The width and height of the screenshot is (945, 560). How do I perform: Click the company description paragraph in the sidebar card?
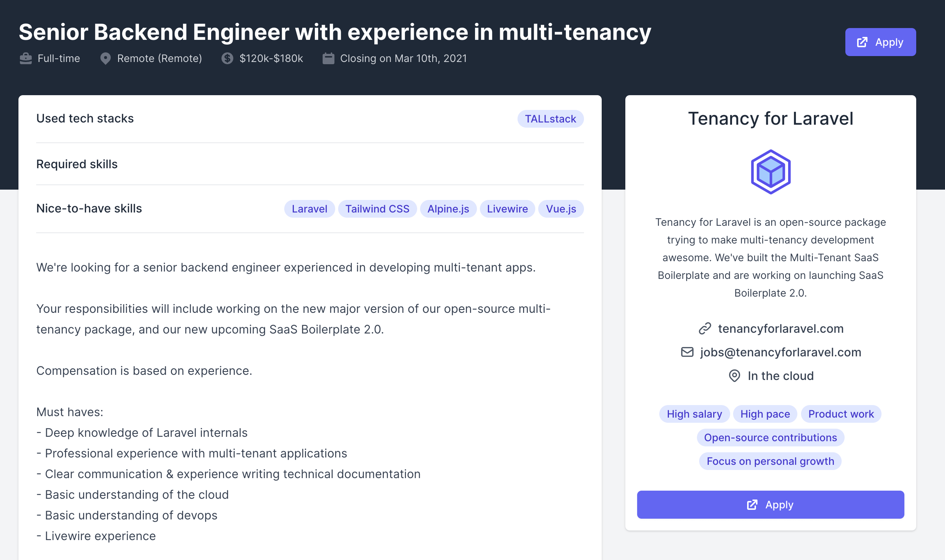[770, 257]
